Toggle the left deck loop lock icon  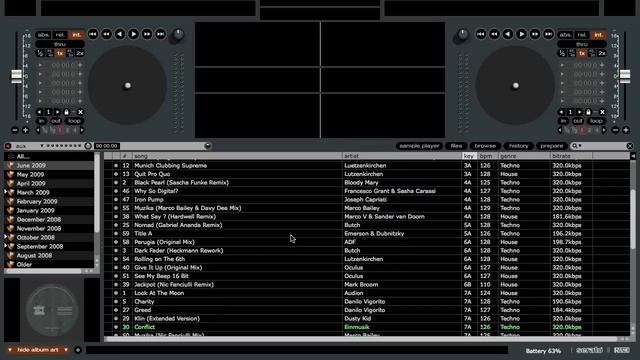pos(67,112)
